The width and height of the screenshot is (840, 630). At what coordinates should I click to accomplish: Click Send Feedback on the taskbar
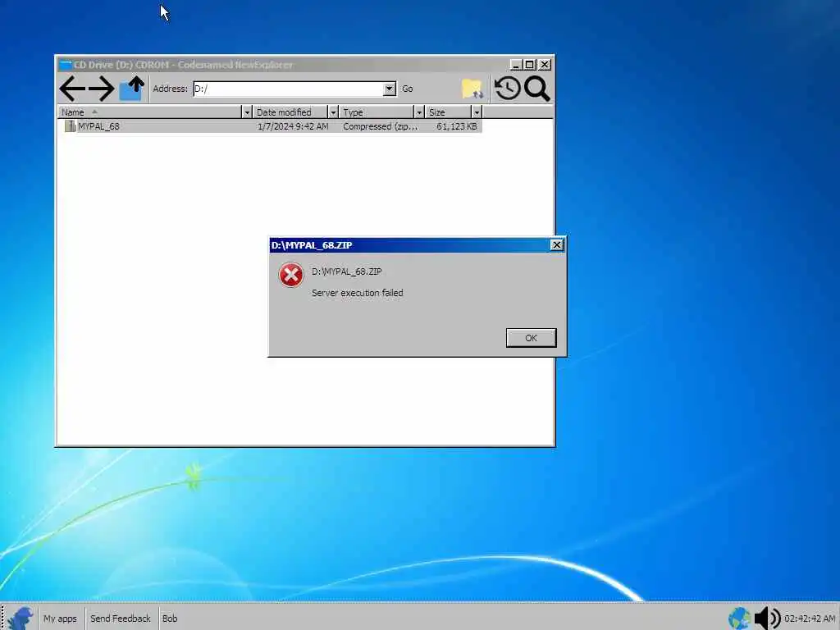[x=121, y=619]
